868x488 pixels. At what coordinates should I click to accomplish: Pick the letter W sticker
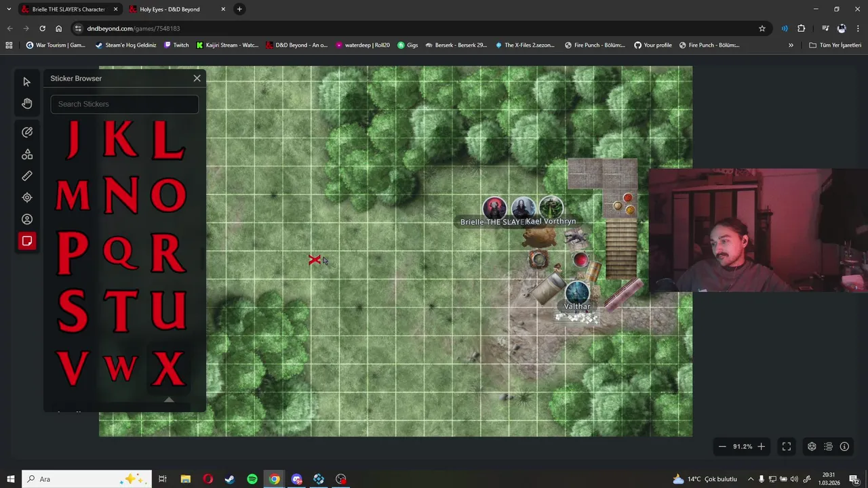(121, 368)
